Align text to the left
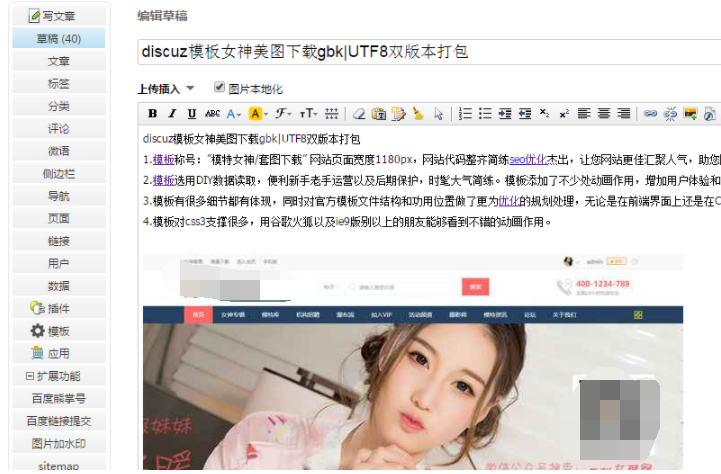721x474 pixels. pos(584,114)
